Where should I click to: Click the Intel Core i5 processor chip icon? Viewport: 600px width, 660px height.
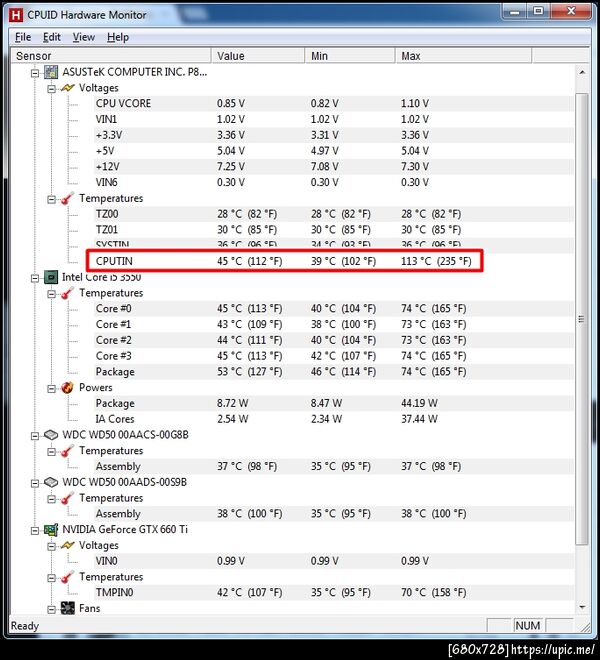pos(51,277)
